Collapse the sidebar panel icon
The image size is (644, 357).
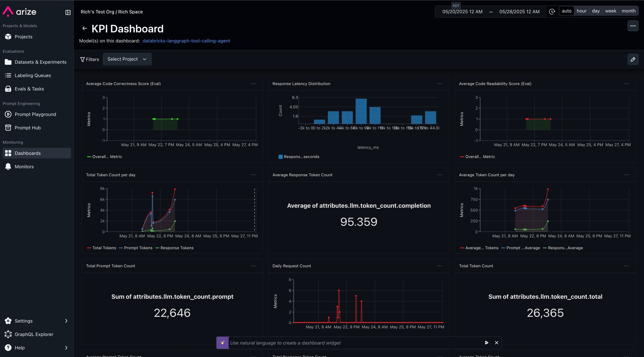(x=68, y=12)
